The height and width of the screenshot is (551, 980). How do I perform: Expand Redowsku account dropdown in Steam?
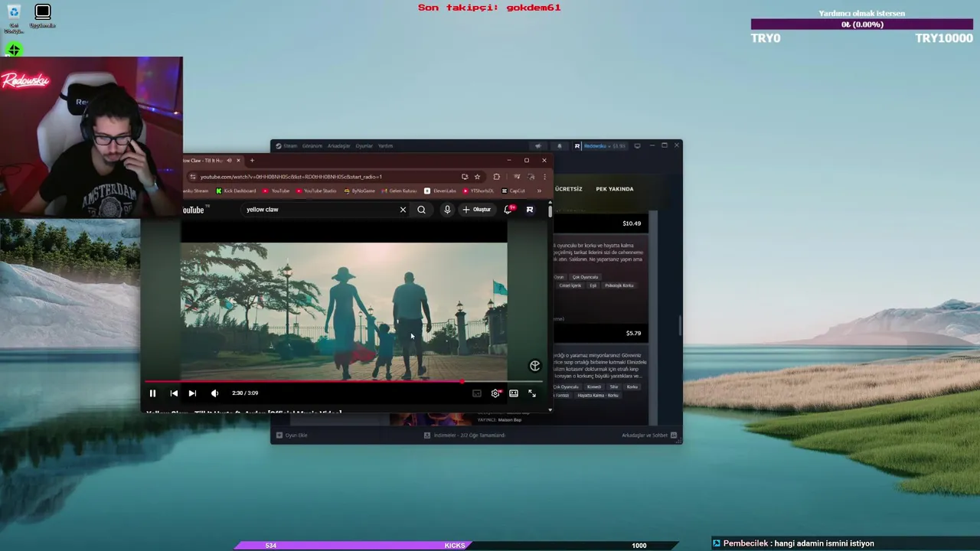pos(600,145)
